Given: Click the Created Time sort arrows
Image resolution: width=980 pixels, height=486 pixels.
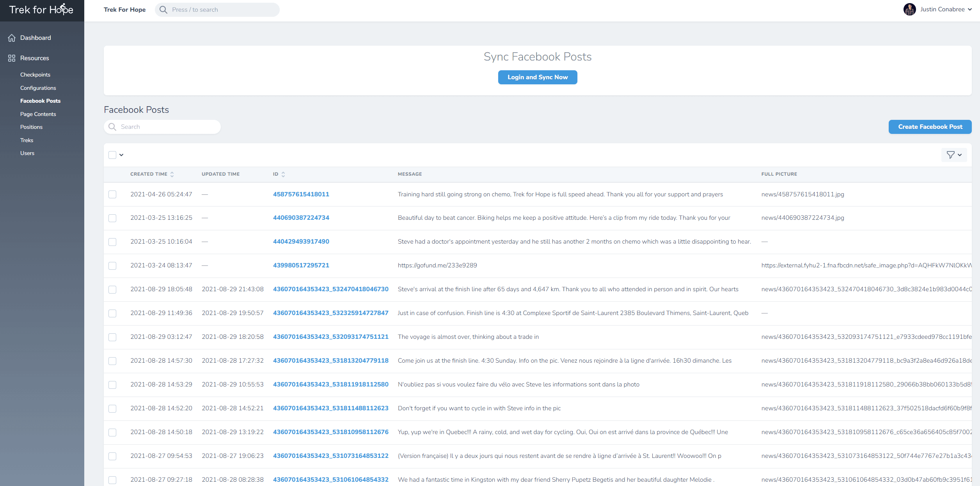Looking at the screenshot, I should [x=172, y=174].
